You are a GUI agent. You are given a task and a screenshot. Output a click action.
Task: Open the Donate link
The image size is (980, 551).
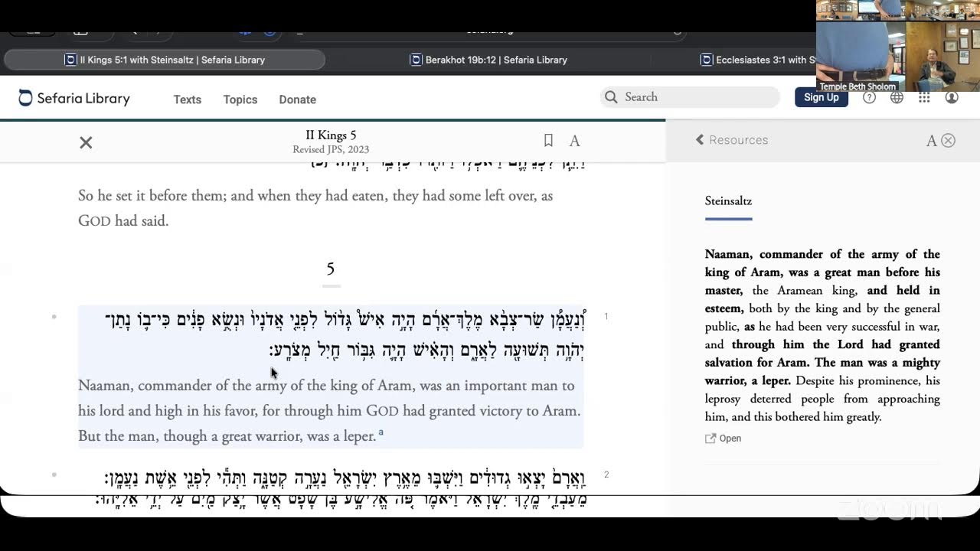(297, 99)
